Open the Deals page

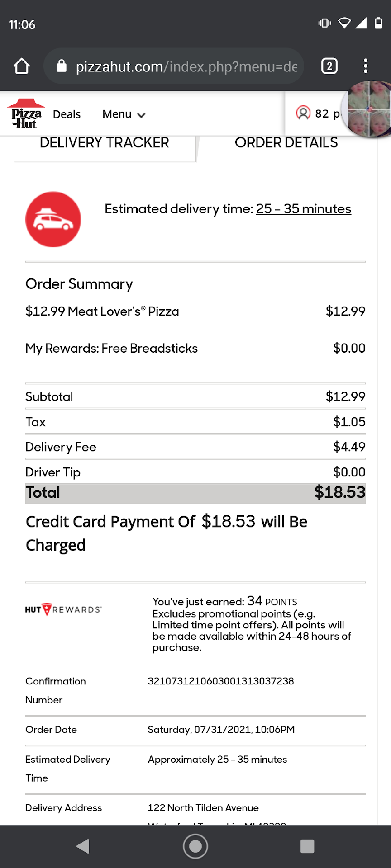[67, 114]
